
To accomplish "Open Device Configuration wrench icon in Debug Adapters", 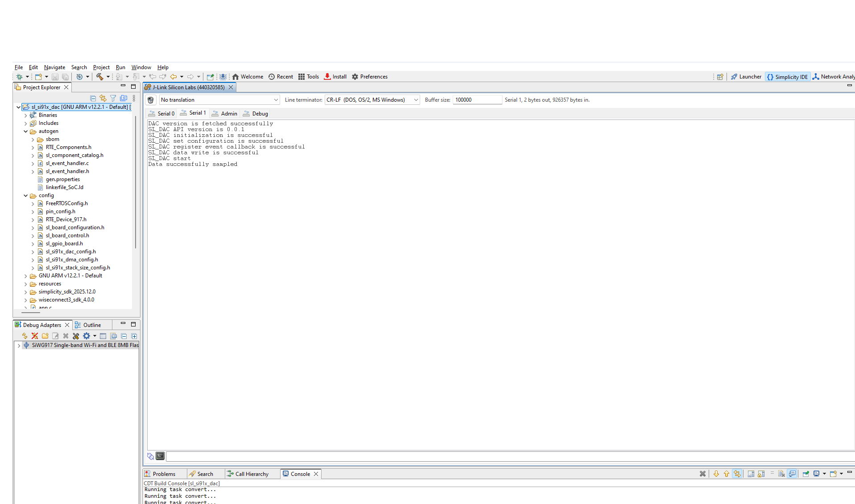I will tap(75, 336).
